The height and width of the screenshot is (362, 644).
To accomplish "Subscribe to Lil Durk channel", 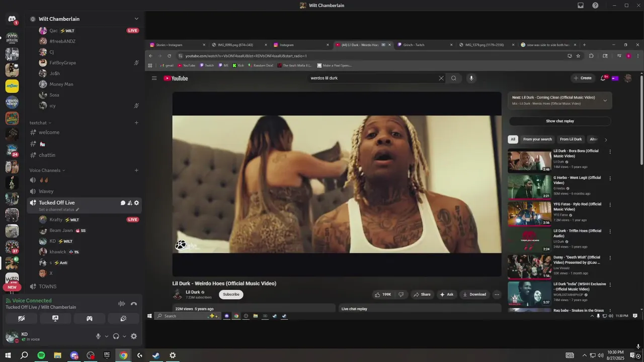I will point(231,295).
